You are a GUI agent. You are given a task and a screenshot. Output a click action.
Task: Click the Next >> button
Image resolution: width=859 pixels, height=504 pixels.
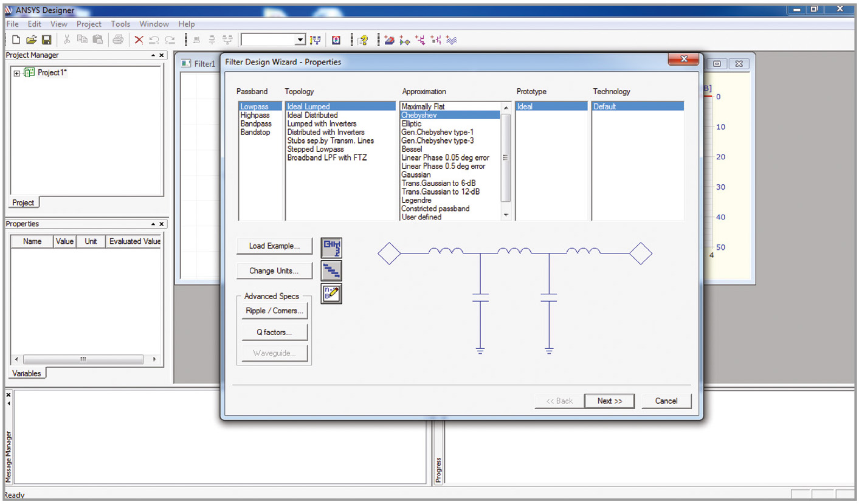[x=609, y=401]
